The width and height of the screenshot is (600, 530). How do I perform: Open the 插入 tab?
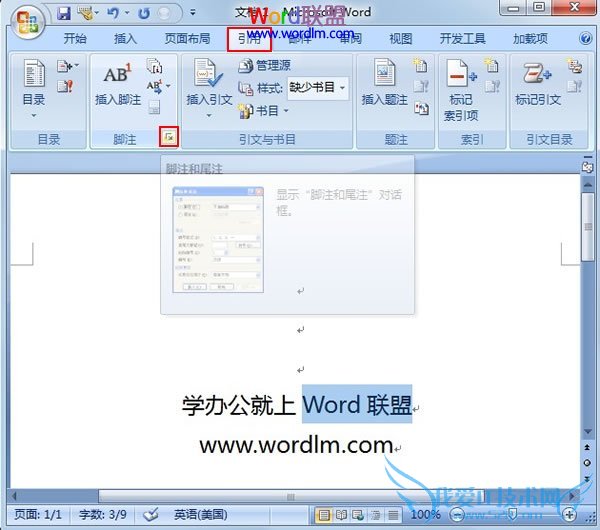(125, 38)
